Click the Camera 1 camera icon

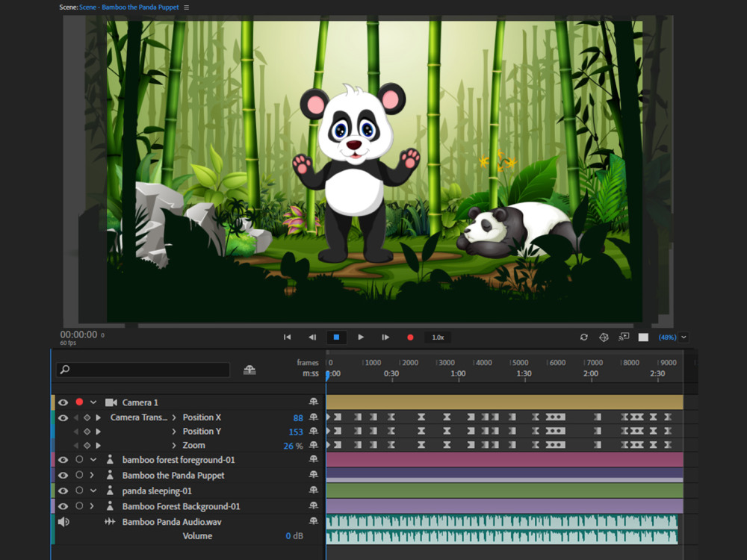(x=111, y=402)
